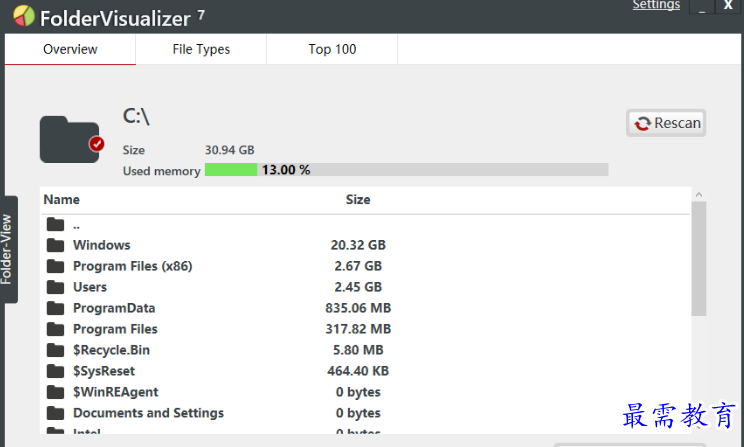Click the 2.45 GB size value
The height and width of the screenshot is (447, 744).
[x=358, y=287]
